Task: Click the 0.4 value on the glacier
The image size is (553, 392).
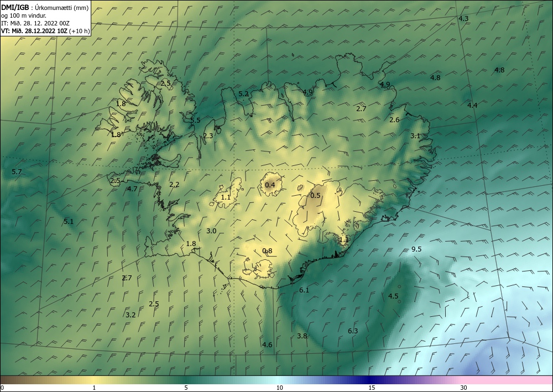Action: 270,185
